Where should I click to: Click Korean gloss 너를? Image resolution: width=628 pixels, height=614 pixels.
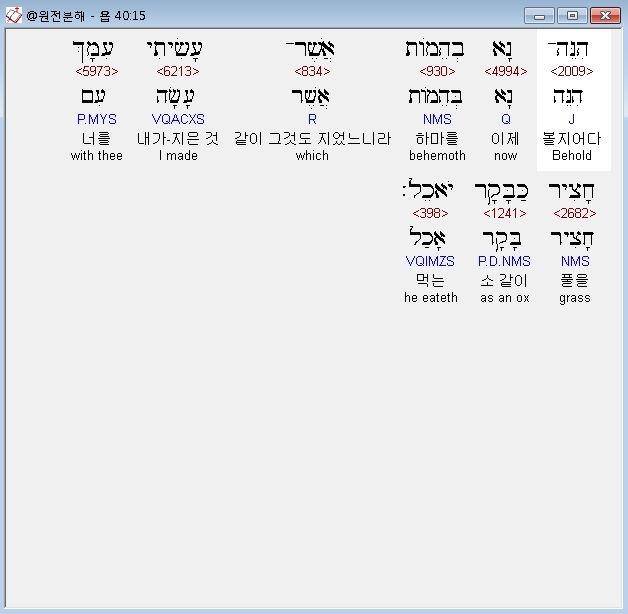tap(96, 139)
